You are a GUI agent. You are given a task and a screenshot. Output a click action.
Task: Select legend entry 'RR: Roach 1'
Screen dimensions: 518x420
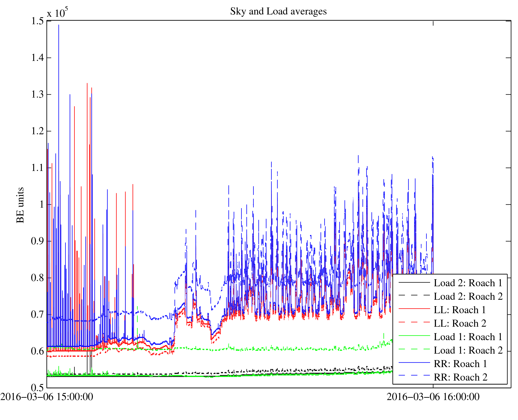point(460,364)
